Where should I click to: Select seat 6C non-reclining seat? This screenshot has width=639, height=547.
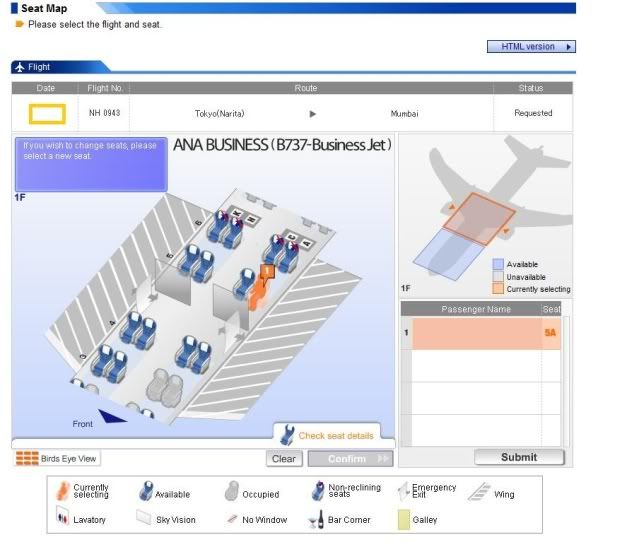(273, 249)
